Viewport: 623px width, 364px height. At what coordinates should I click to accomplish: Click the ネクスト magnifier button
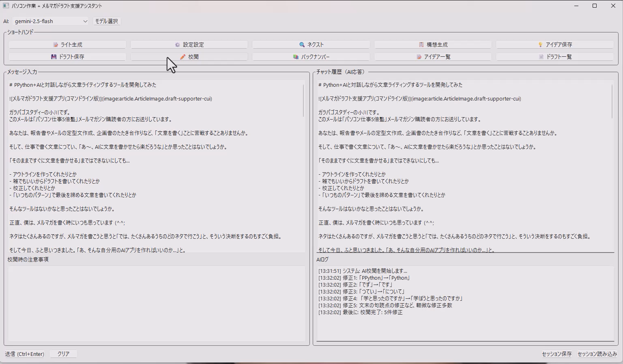point(311,45)
